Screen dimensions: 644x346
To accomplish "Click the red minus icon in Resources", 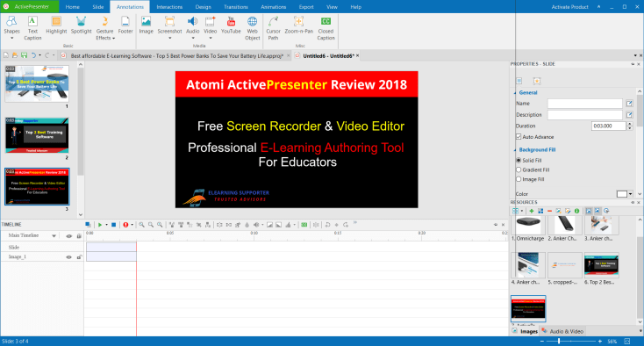I will 549,211.
